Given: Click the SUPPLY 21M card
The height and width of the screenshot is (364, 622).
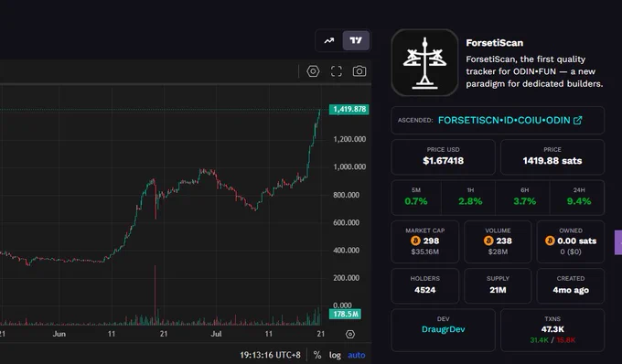Looking at the screenshot, I should 498,286.
